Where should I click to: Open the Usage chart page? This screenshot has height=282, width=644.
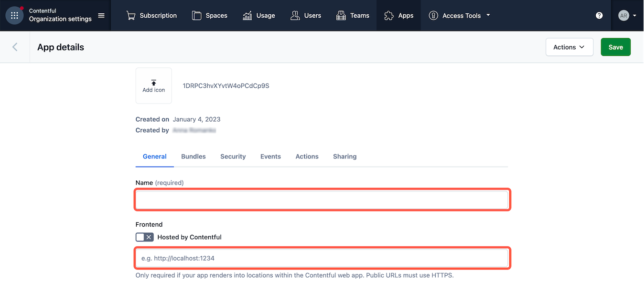point(258,15)
